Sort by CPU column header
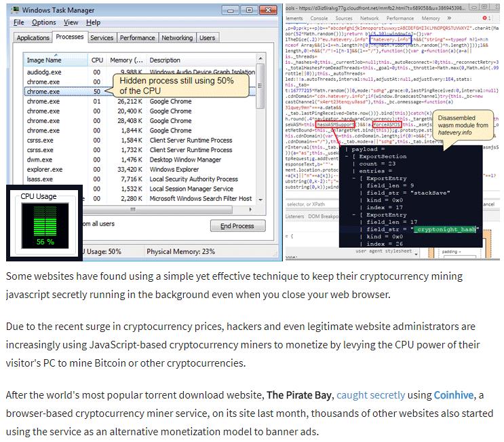Image resolution: width=504 pixels, height=442 pixels. (x=97, y=60)
